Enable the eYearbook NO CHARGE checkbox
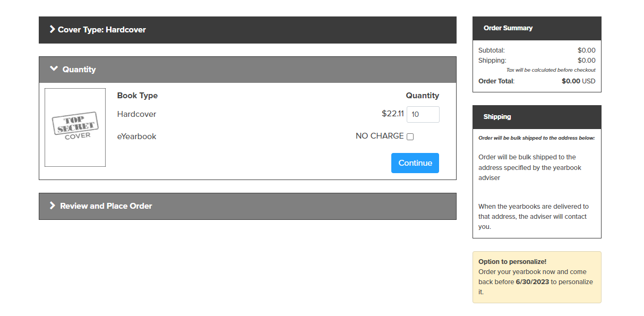This screenshot has height=316, width=644. 410,136
